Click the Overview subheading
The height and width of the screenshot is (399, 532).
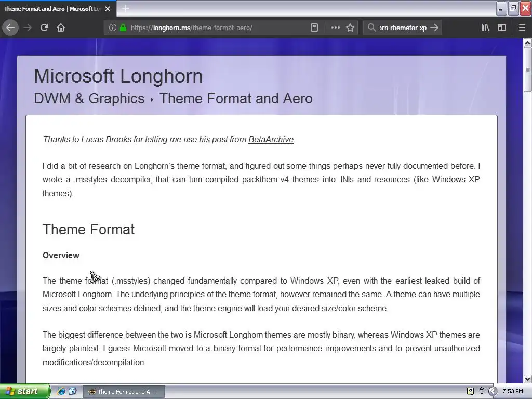pos(61,256)
